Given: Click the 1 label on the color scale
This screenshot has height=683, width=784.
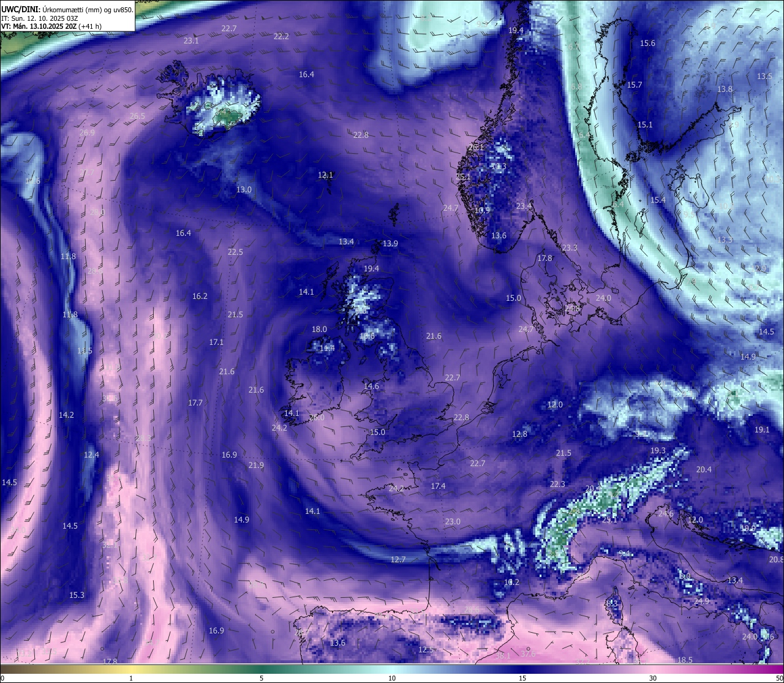Looking at the screenshot, I should coord(131,678).
